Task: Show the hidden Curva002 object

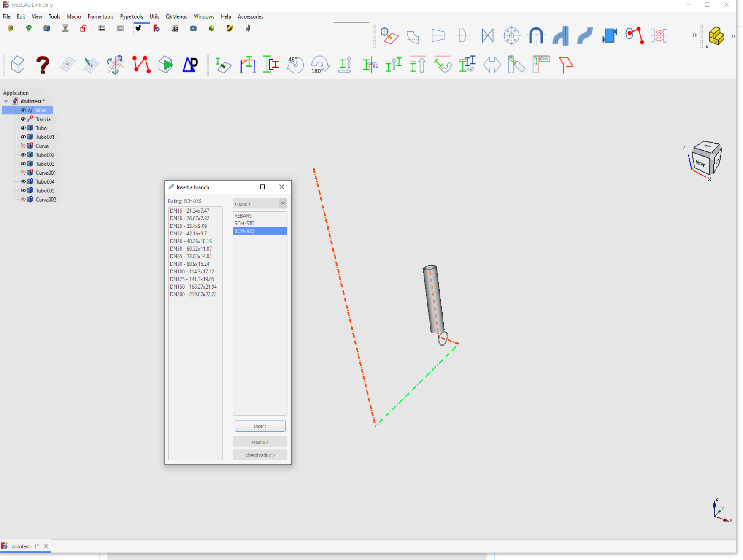Action: [23, 199]
